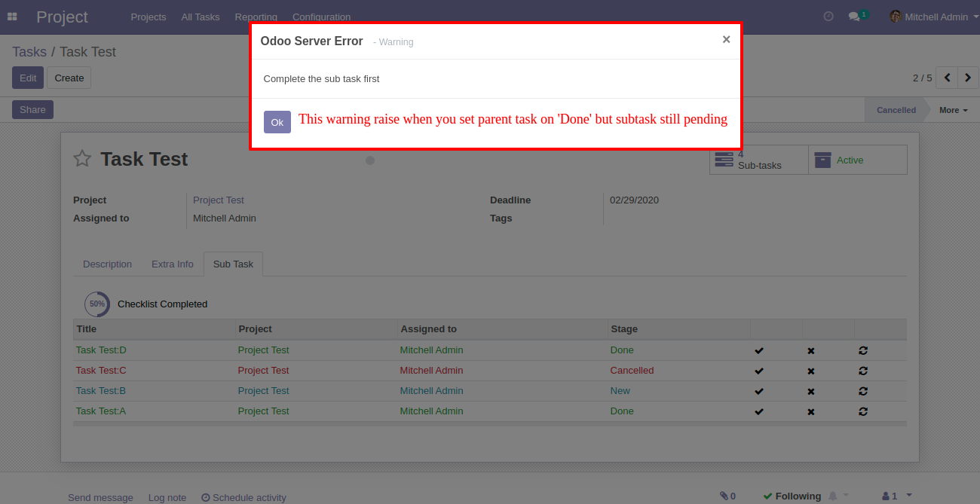Go back to Tasks breadcrumb

29,52
